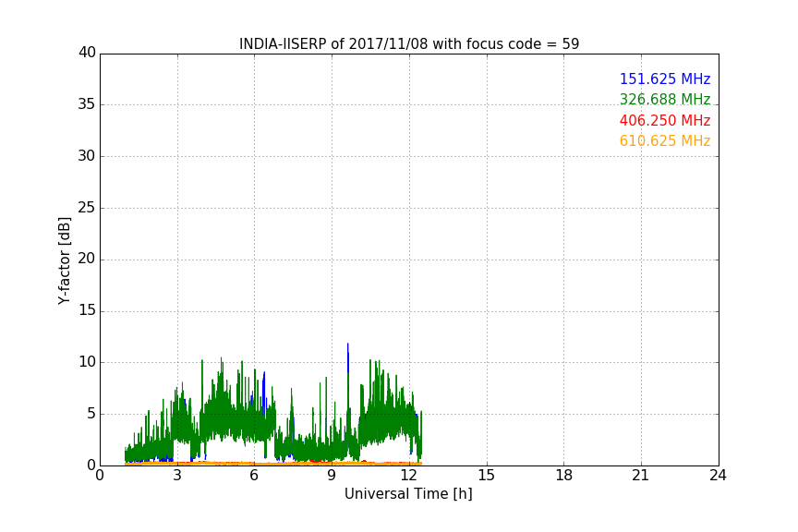Click the x-axis tick label 6
The height and width of the screenshot is (532, 798).
pyautogui.click(x=254, y=476)
